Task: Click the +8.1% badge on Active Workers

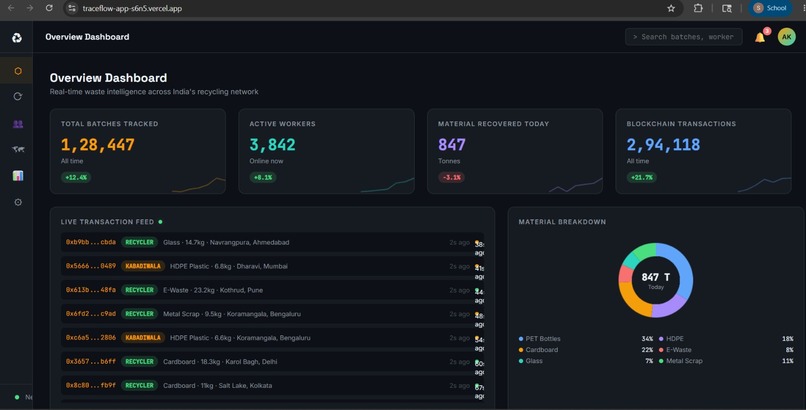Action: (263, 177)
